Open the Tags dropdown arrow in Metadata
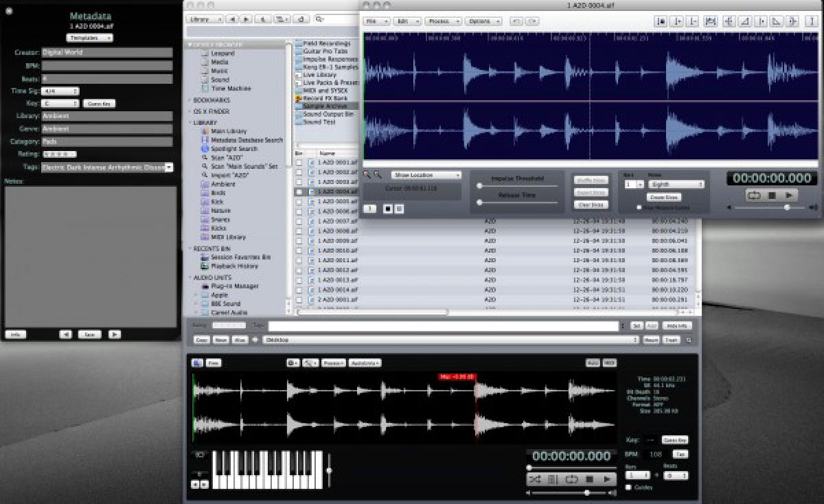 point(169,167)
